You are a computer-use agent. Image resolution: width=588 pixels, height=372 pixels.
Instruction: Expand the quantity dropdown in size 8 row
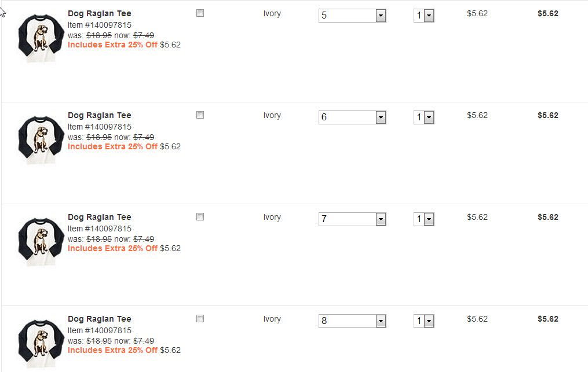coord(424,321)
